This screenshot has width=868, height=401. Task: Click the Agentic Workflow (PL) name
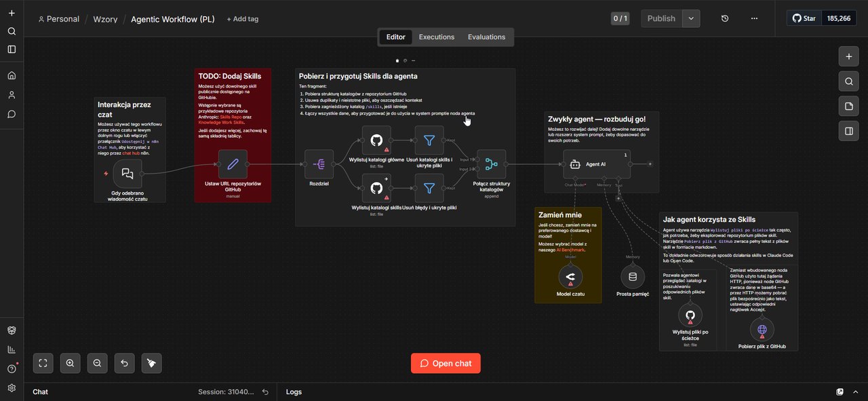tap(173, 19)
